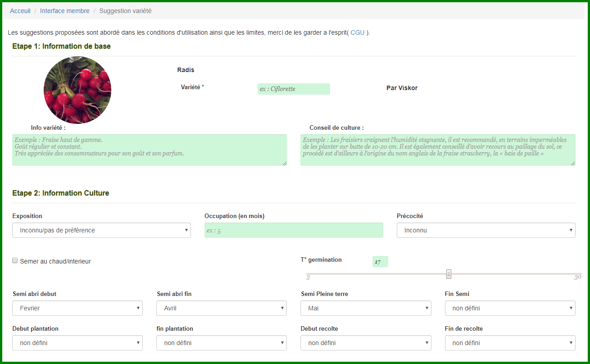Open the Semi Pleine terre dropdown
590x364 pixels.
366,308
